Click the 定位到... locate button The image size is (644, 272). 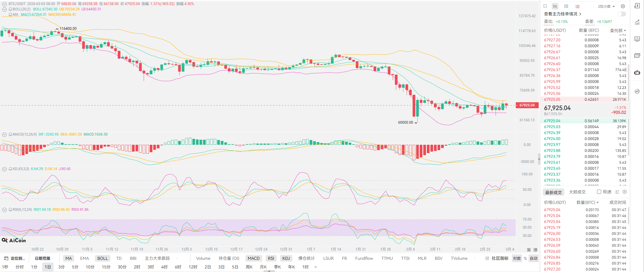pyautogui.click(x=15, y=258)
